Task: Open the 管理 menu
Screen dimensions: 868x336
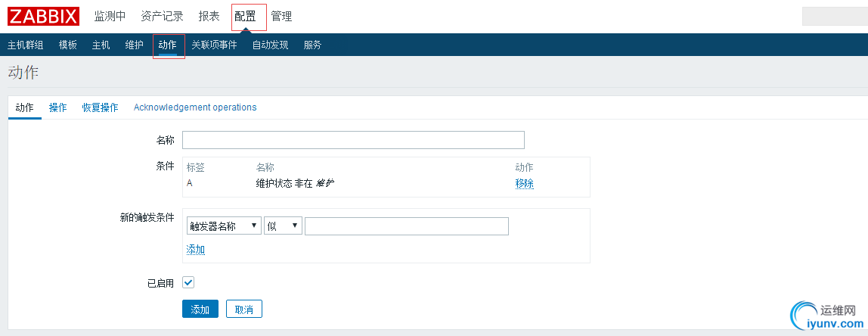Action: pos(281,16)
